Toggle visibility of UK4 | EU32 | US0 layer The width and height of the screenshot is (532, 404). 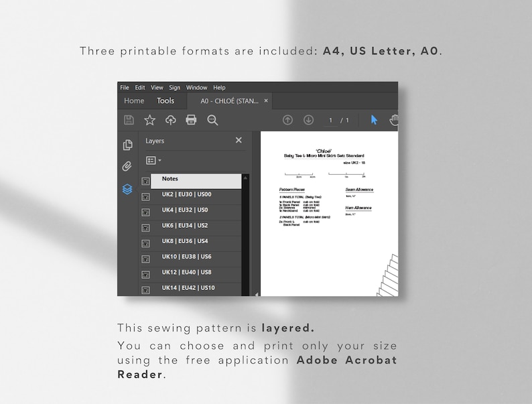(145, 212)
